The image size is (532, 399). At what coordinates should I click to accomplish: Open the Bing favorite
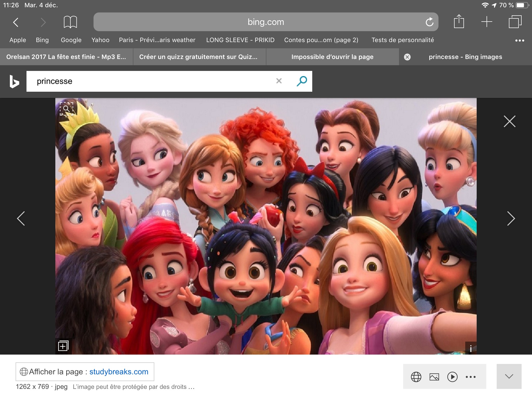pos(42,40)
